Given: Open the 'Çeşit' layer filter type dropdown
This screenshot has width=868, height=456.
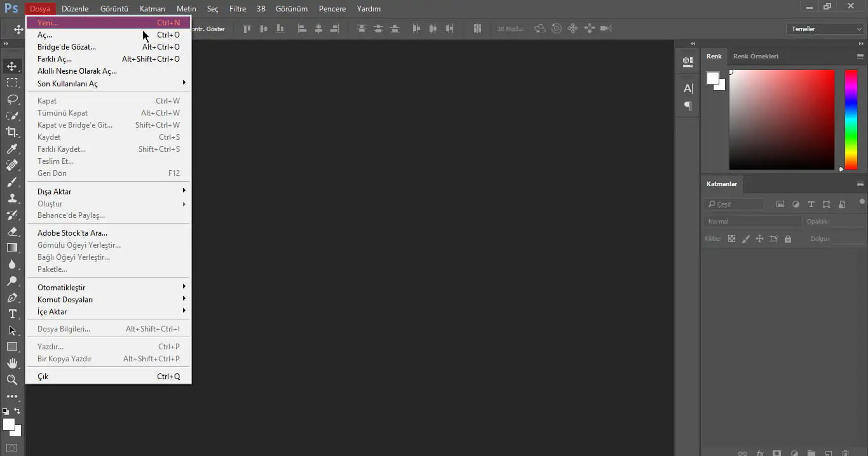Looking at the screenshot, I should tap(733, 205).
